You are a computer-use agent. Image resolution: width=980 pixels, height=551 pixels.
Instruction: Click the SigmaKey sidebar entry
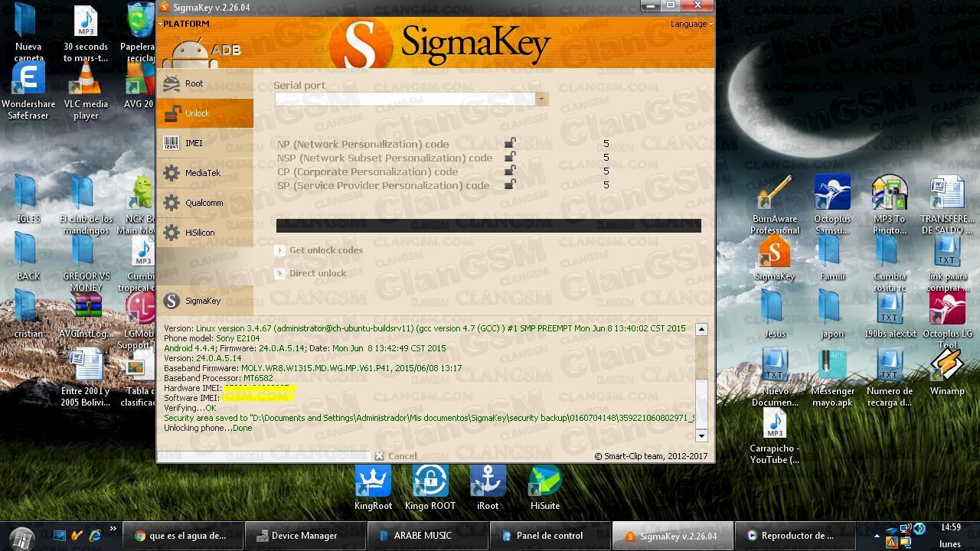click(x=204, y=301)
